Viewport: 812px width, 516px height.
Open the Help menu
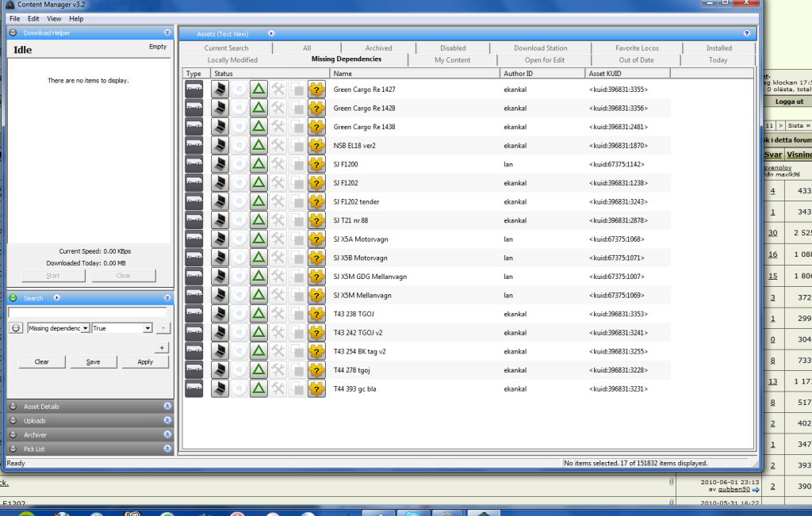(76, 19)
